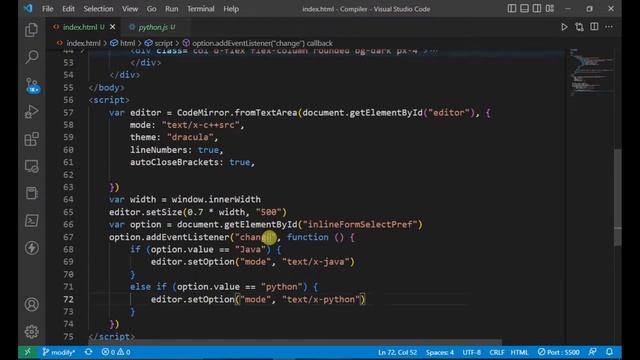Viewport: 640px width, 360px height.
Task: Open Customize Layout icon in title bar
Action: click(x=550, y=9)
